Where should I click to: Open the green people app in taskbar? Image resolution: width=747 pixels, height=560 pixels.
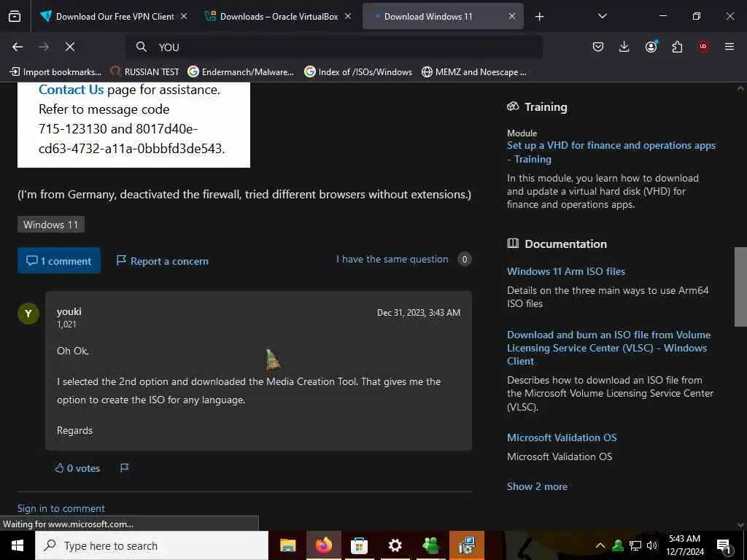point(430,545)
